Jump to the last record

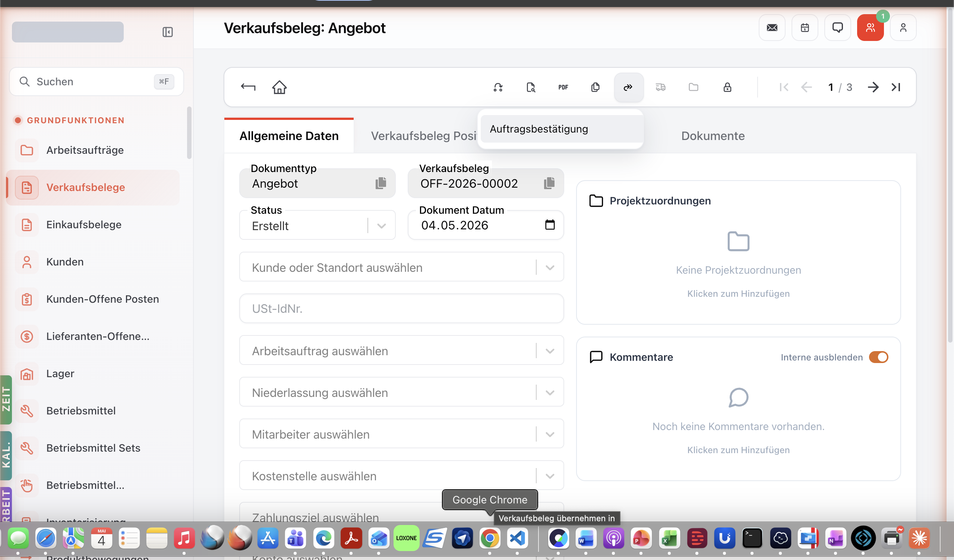tap(896, 87)
